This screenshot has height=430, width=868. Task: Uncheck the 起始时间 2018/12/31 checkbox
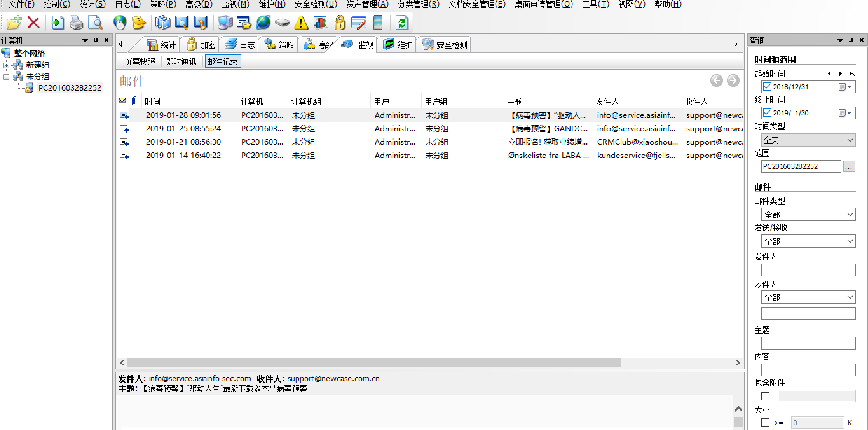(767, 87)
